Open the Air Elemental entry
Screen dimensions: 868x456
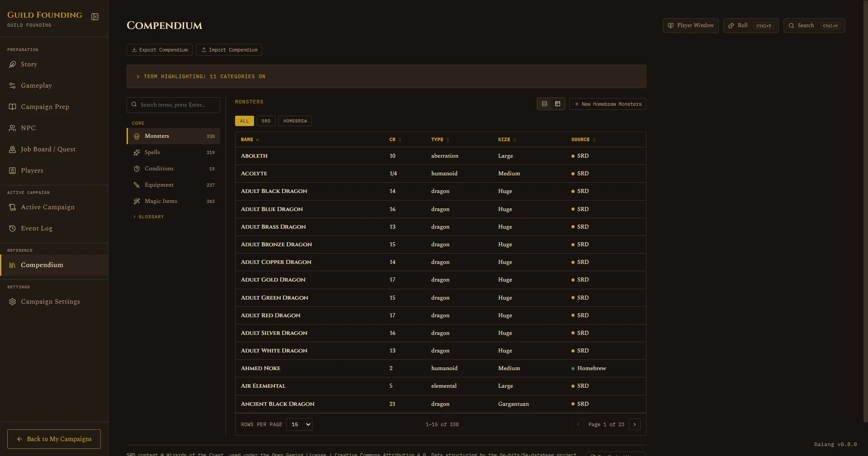[441, 386]
